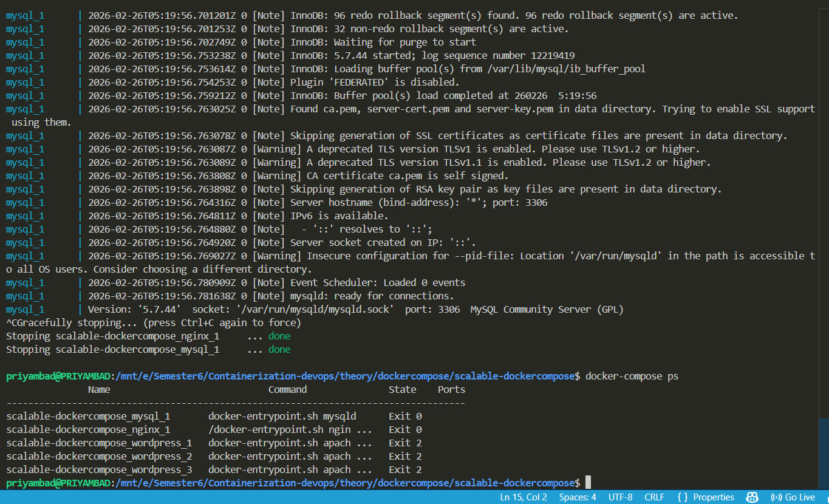Screen dimensions: 829x504
Task: Click the Spaces: 4 indentation indicator
Action: pyautogui.click(x=577, y=497)
